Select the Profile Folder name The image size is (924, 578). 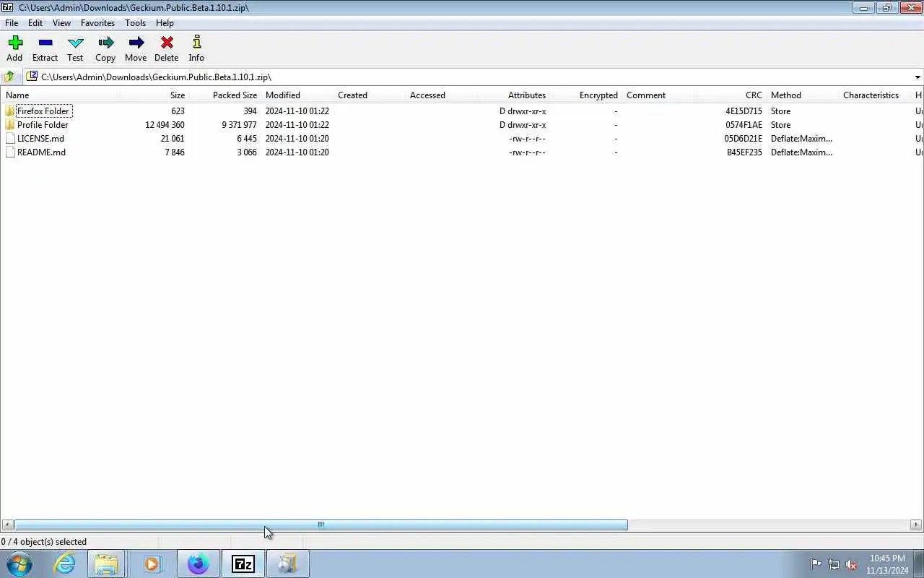[43, 125]
